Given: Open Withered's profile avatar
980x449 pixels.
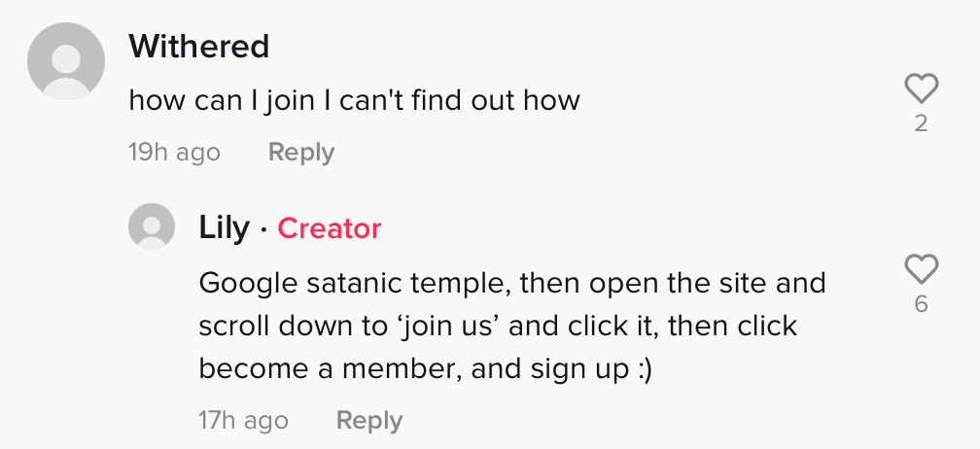Looking at the screenshot, I should click(66, 61).
